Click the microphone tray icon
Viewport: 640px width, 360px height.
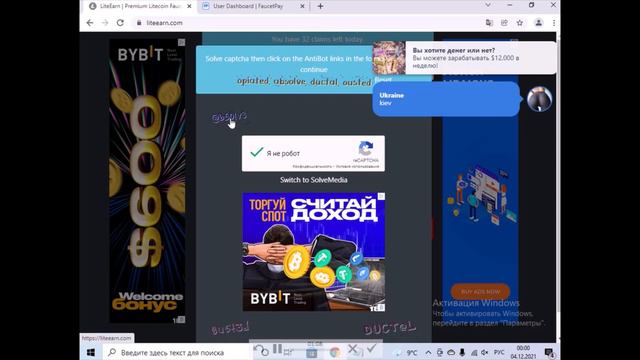[462, 352]
